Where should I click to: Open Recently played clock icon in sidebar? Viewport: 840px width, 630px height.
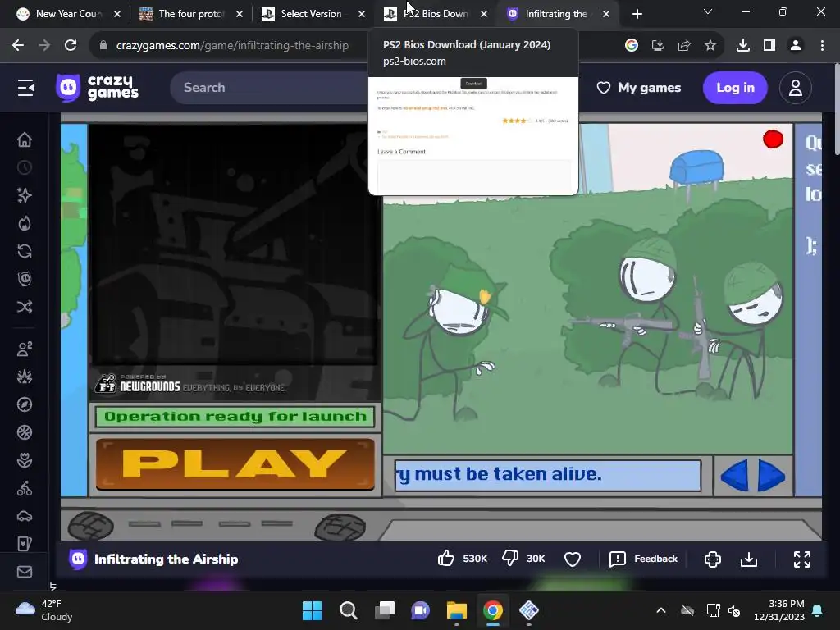click(25, 167)
